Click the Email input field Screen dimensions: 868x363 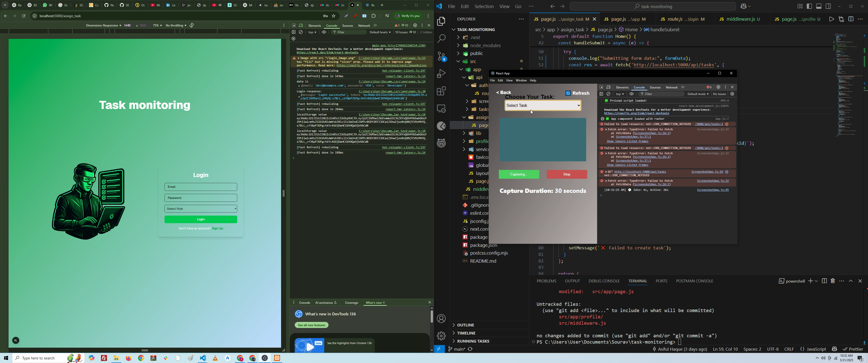tap(201, 187)
